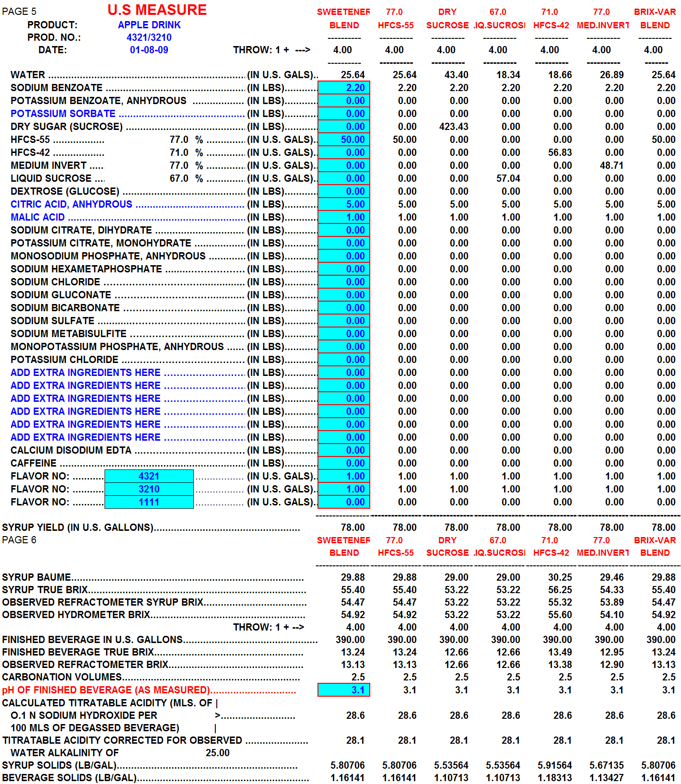Image resolution: width=681 pixels, height=784 pixels.
Task: Click the flavor number cell containing 1111
Action: tap(149, 502)
